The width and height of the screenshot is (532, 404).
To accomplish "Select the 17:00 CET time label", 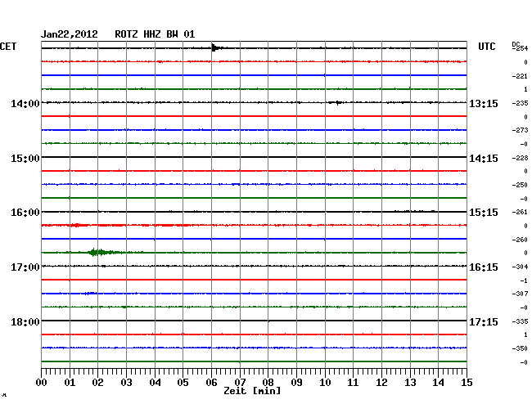I will click(x=25, y=267).
